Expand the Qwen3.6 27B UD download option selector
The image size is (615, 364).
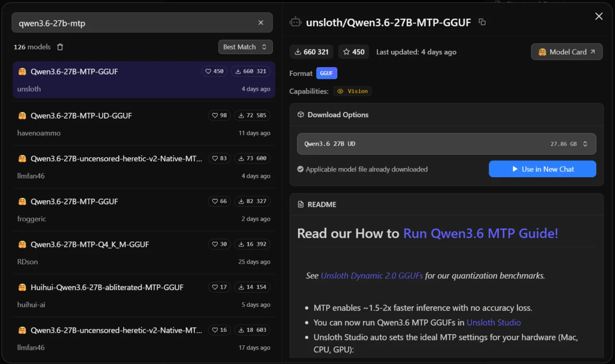point(446,144)
